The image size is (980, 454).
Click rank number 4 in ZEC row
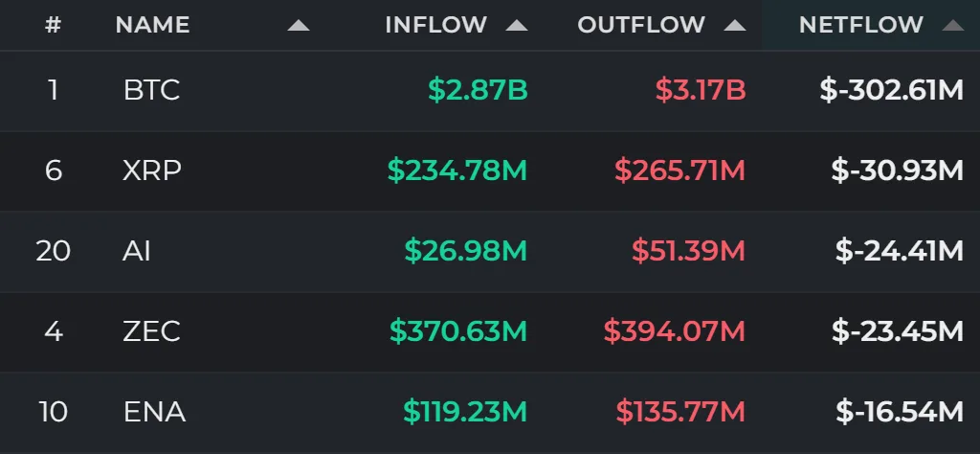click(54, 330)
